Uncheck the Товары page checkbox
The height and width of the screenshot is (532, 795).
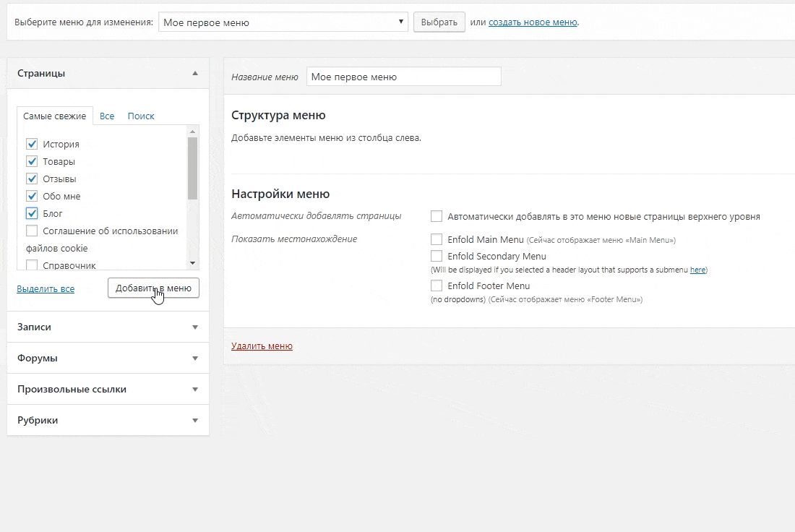tap(32, 161)
